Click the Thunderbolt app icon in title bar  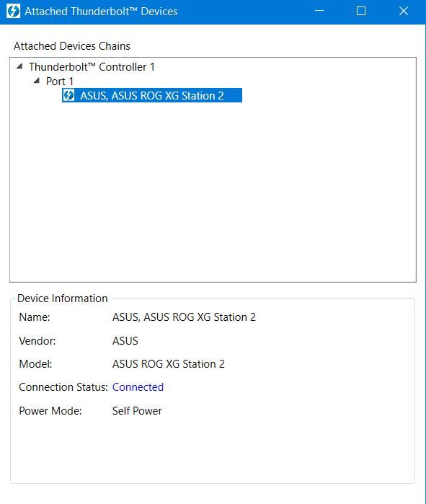click(13, 12)
